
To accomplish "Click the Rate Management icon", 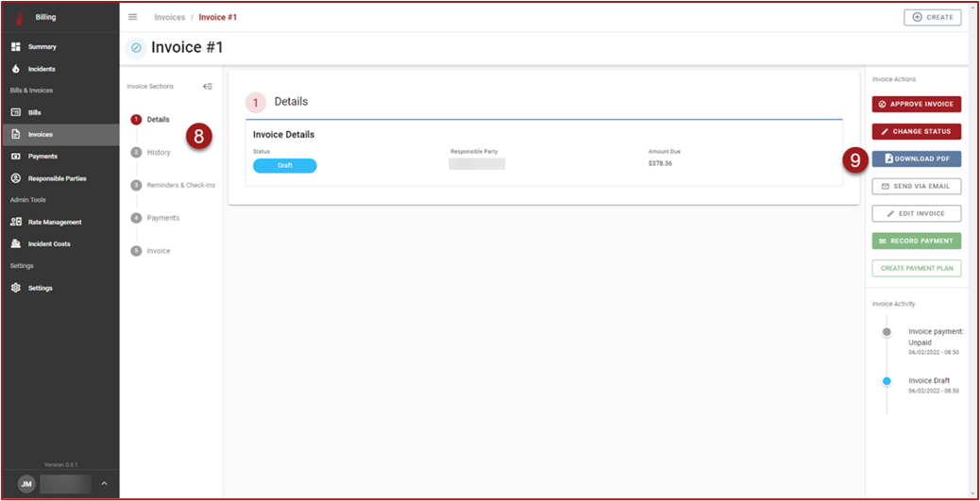I will point(16,222).
